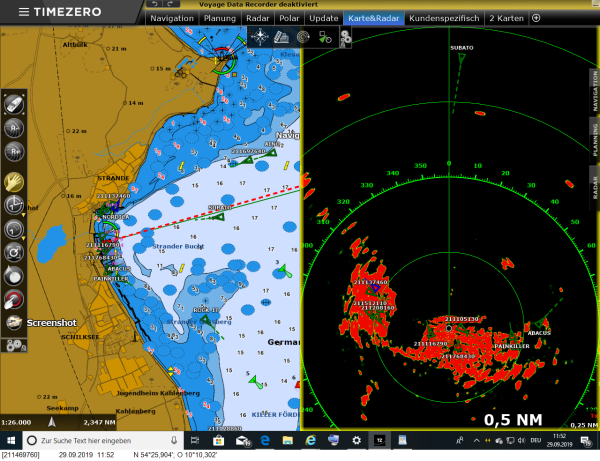Image resolution: width=600 pixels, height=461 pixels.
Task: Select the route building tool
Action: (x=14, y=205)
